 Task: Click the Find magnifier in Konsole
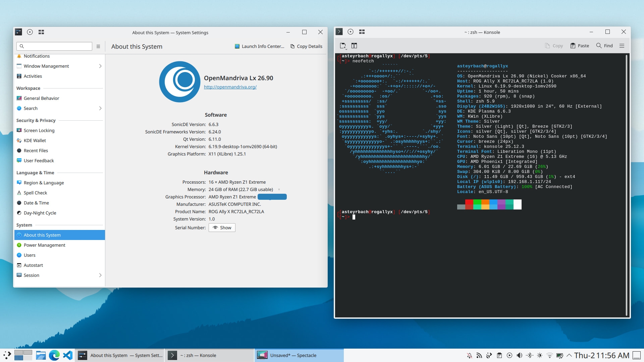point(599,46)
